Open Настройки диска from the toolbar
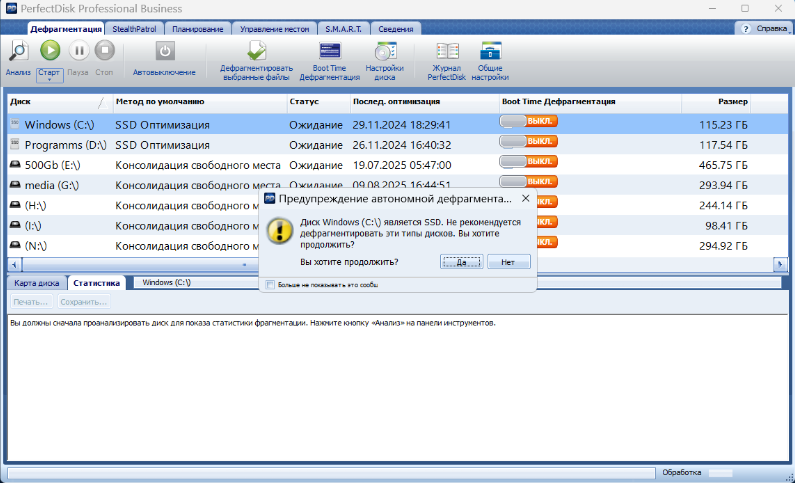This screenshot has width=795, height=483. pos(384,51)
